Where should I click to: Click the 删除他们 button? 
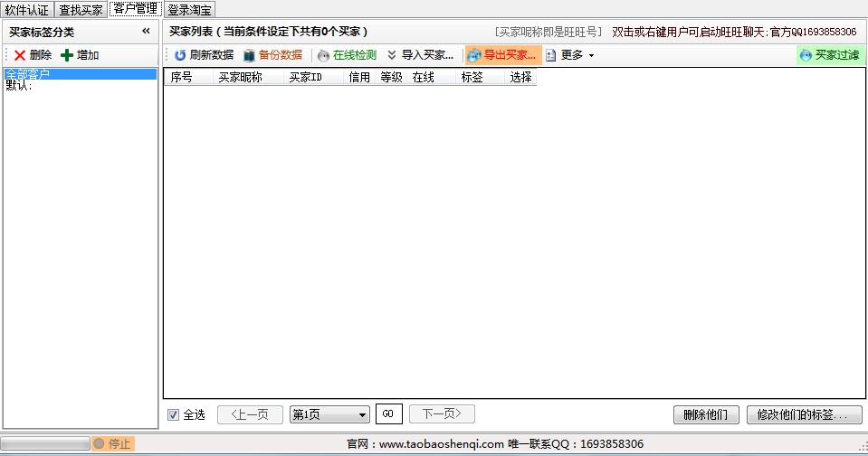(706, 414)
